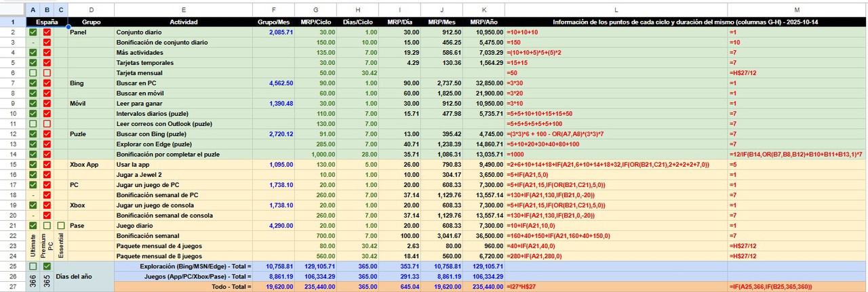
Task: Click the 235,440.00 MRP/Año total cell
Action: 484,287
